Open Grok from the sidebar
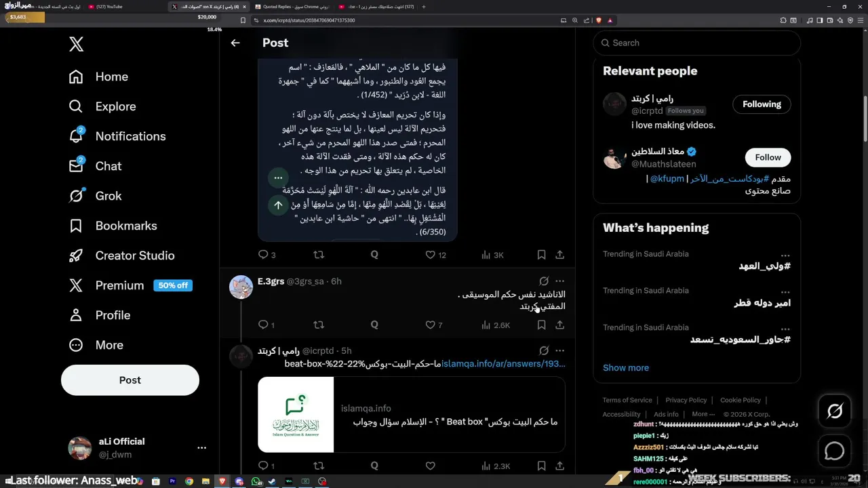868x488 pixels. [x=95, y=196]
